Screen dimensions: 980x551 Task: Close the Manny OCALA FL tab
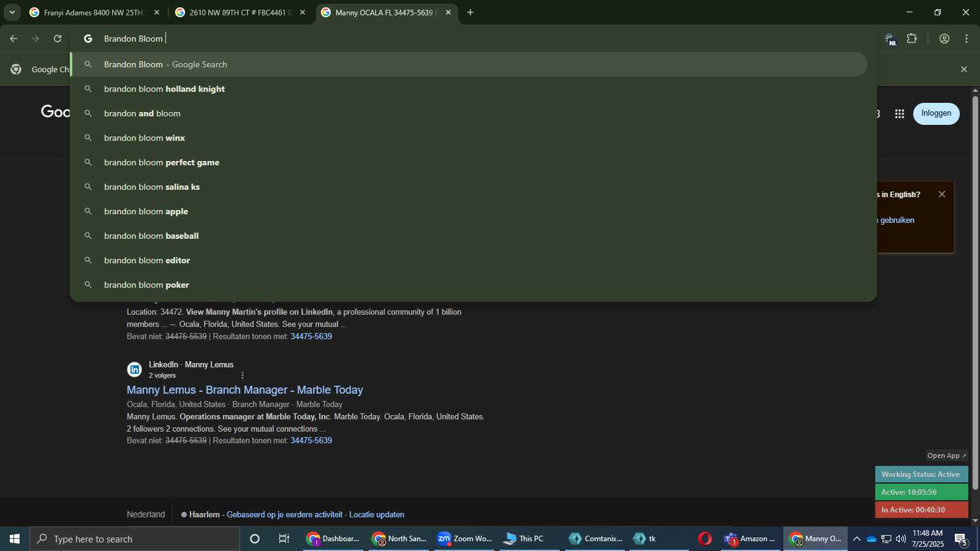tap(448, 12)
